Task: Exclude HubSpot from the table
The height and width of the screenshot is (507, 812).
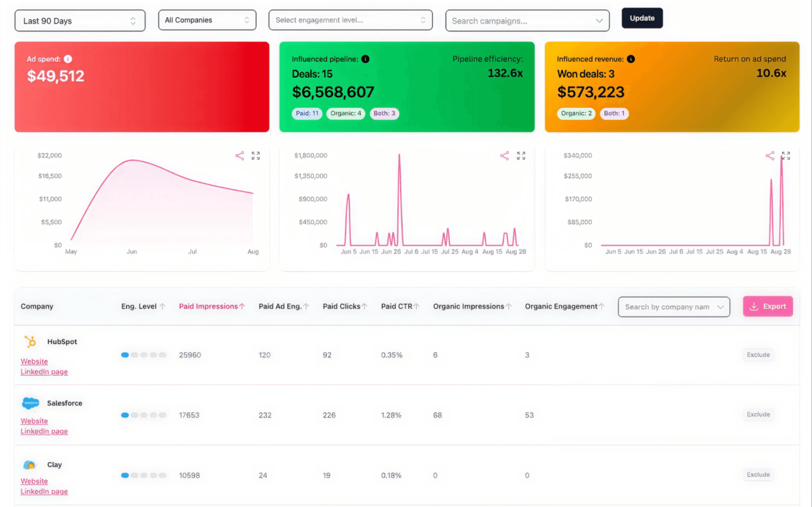Action: pyautogui.click(x=758, y=355)
